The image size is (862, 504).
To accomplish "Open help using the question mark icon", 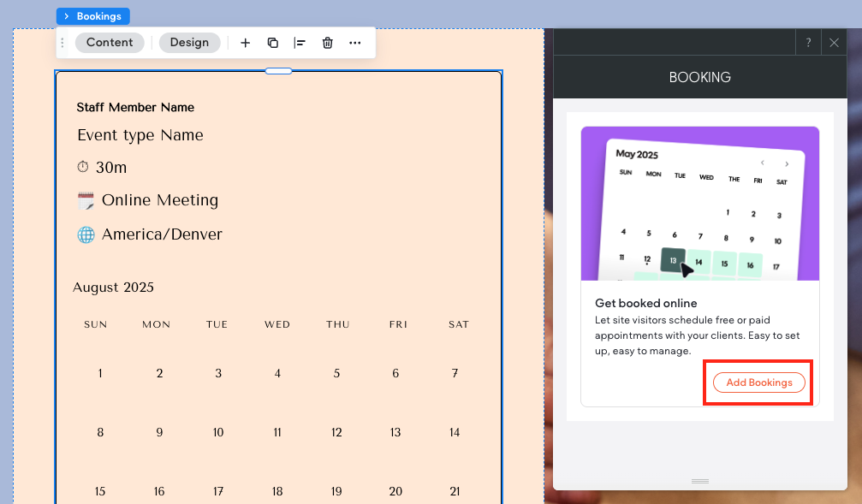I will tap(808, 42).
